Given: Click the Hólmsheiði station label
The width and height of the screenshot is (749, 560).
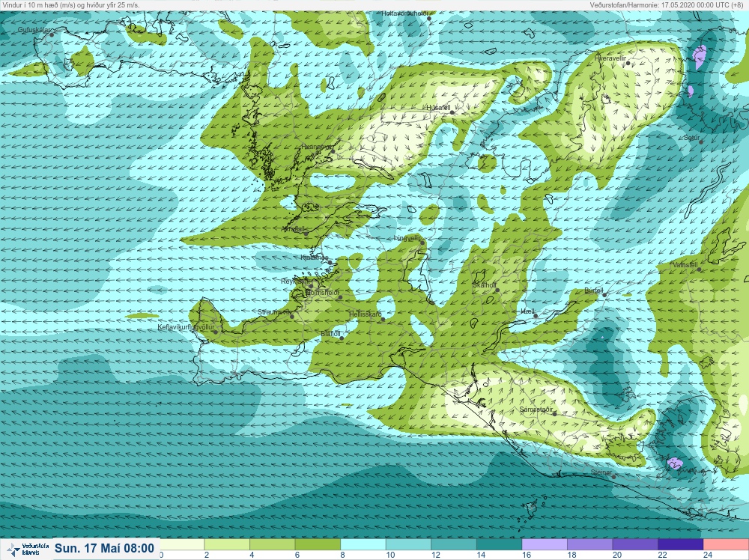Looking at the screenshot, I should click(321, 292).
